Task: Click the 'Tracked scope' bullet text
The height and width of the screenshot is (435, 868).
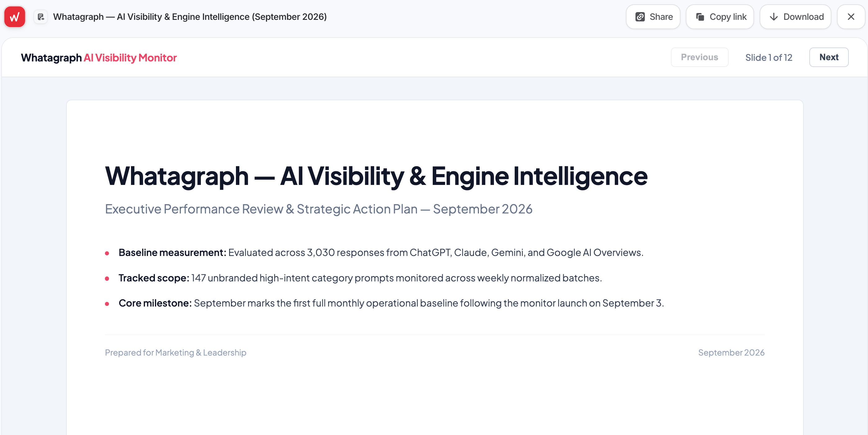Action: 360,278
